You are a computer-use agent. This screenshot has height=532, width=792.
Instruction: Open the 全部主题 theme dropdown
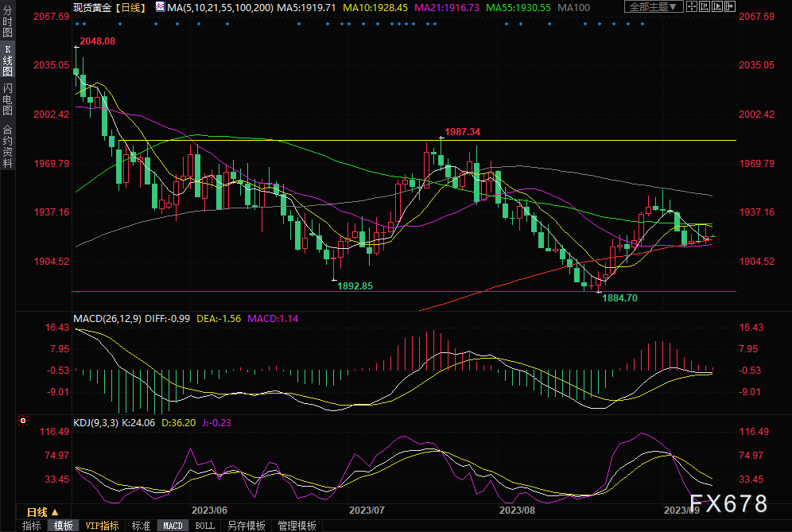(654, 7)
